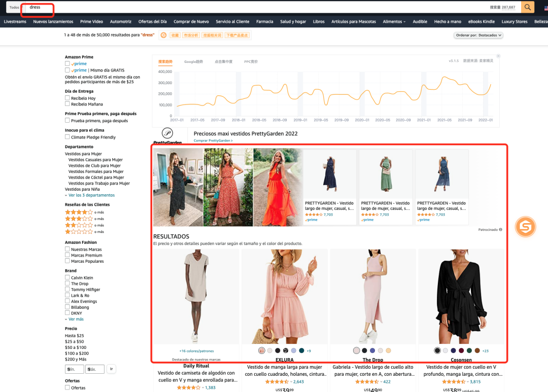
Task: Click the small orange S extension icon
Action: [x=163, y=35]
